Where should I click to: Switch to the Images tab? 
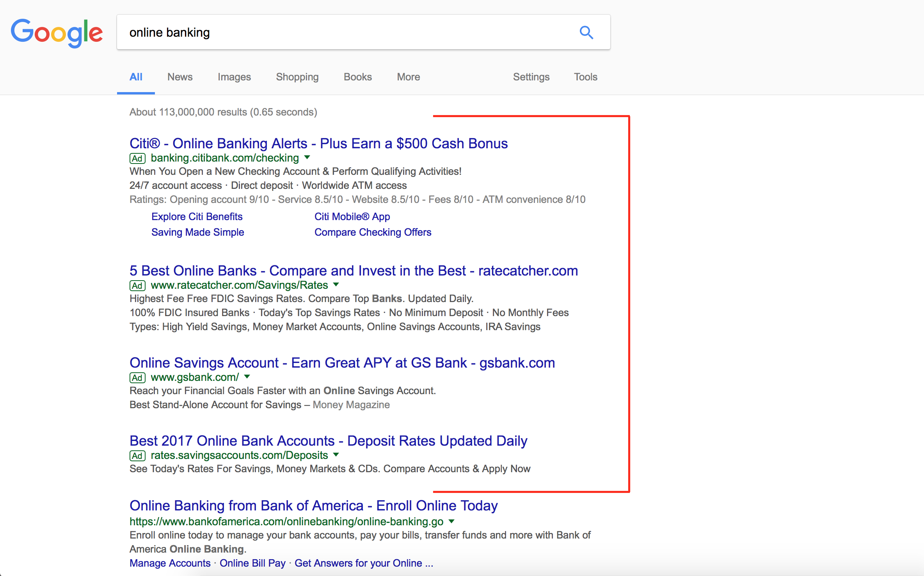click(234, 77)
